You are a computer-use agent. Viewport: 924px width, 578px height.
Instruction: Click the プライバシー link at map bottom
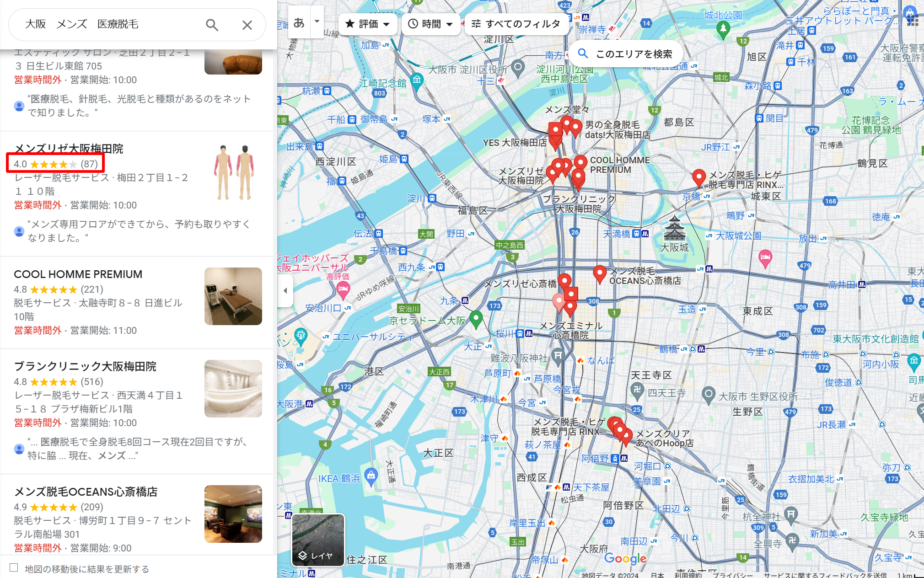[x=733, y=575]
